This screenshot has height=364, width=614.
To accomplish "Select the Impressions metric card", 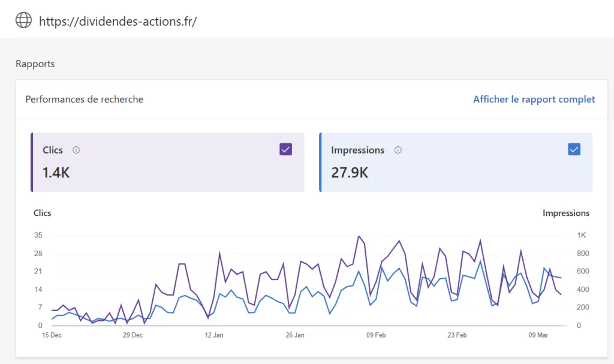I will tap(456, 163).
